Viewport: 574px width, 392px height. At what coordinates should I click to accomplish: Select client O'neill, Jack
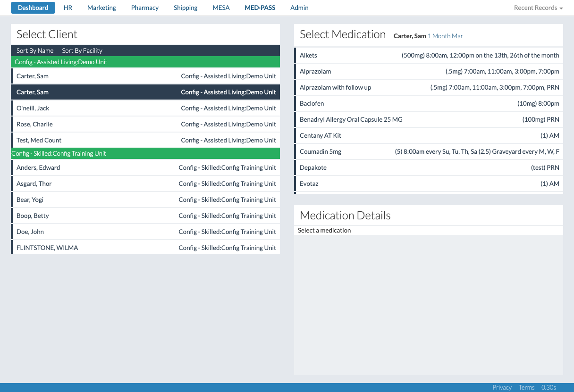[33, 108]
